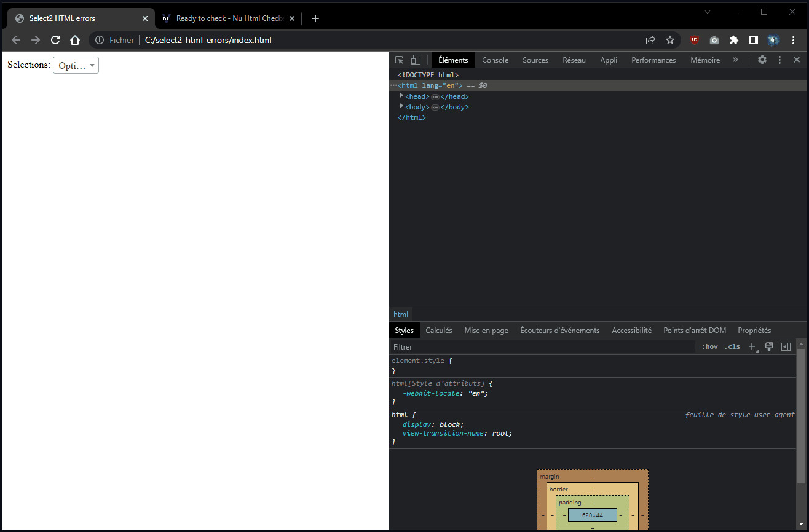The width and height of the screenshot is (809, 532).
Task: Select the element inspector icon in DevTools
Action: (x=398, y=60)
